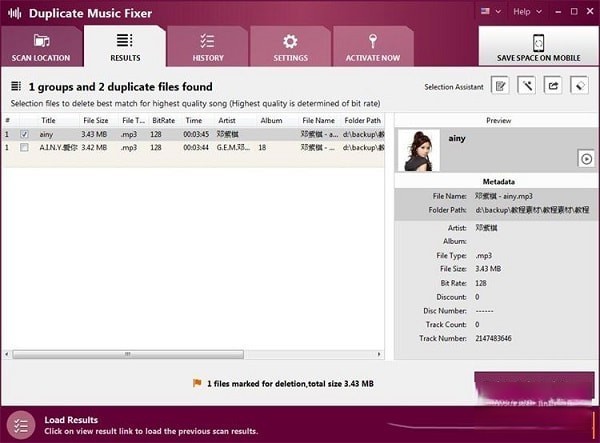The height and width of the screenshot is (443, 600).
Task: Open the Scan Location tab
Action: tap(41, 47)
